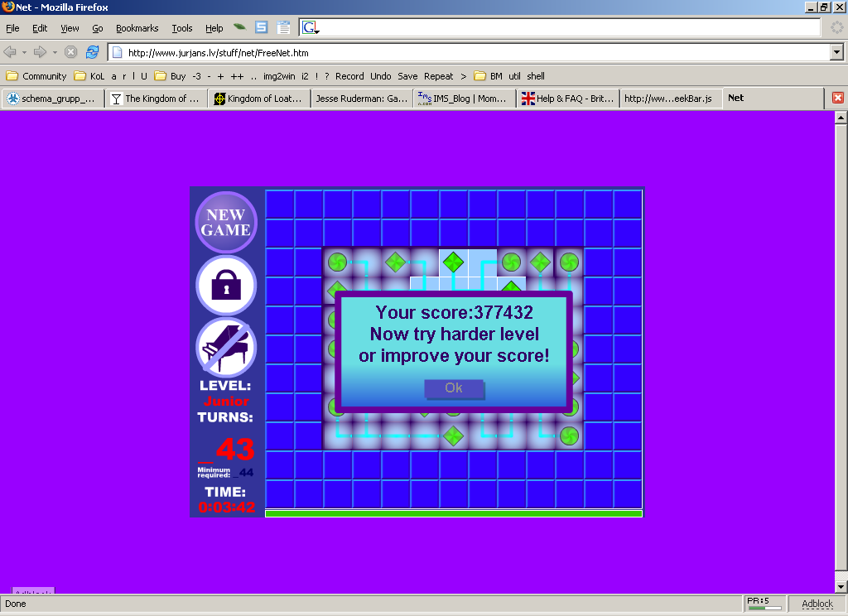Click the i2 bookmarklet
Viewport: 848px width, 616px height.
305,76
